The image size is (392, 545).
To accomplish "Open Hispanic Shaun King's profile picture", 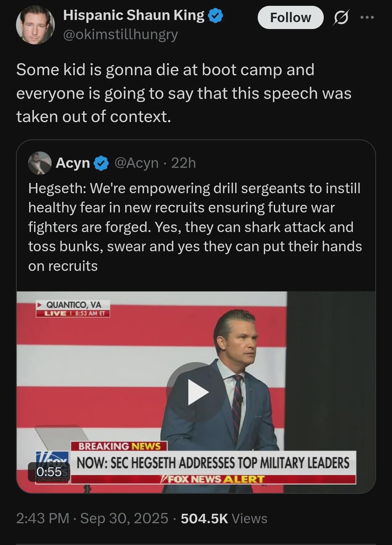I will 35,25.
